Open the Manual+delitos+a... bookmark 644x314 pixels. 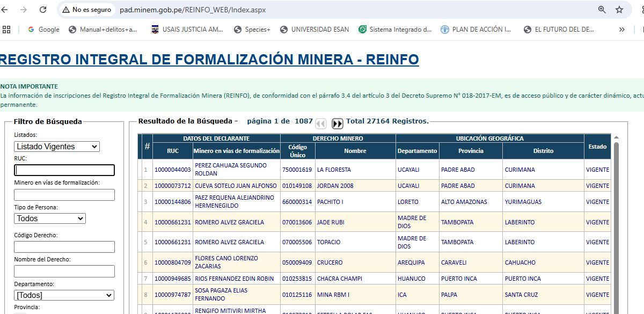(x=103, y=30)
